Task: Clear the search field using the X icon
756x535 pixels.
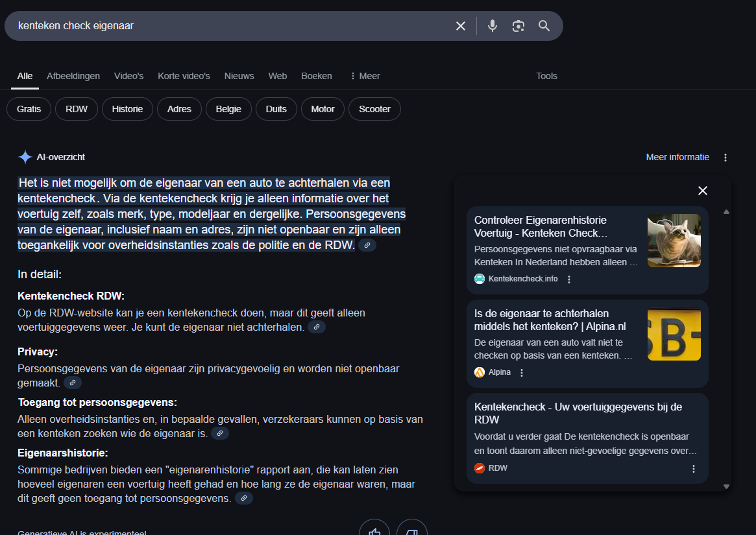Action: pyautogui.click(x=461, y=25)
